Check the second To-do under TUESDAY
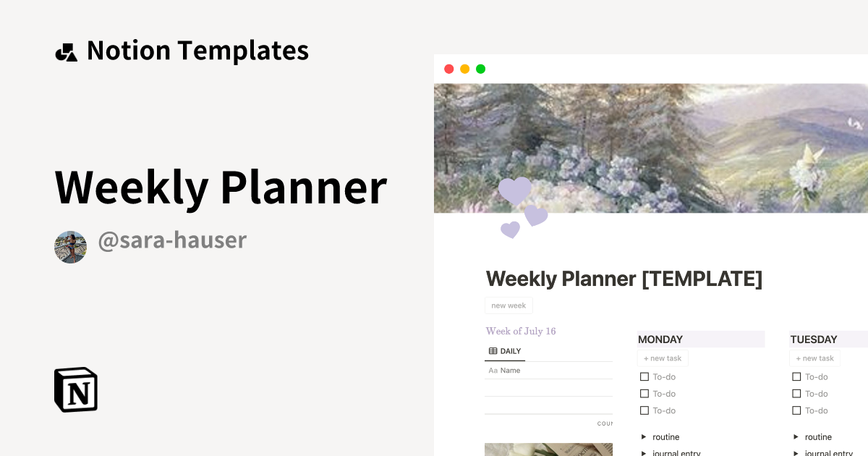 796,394
